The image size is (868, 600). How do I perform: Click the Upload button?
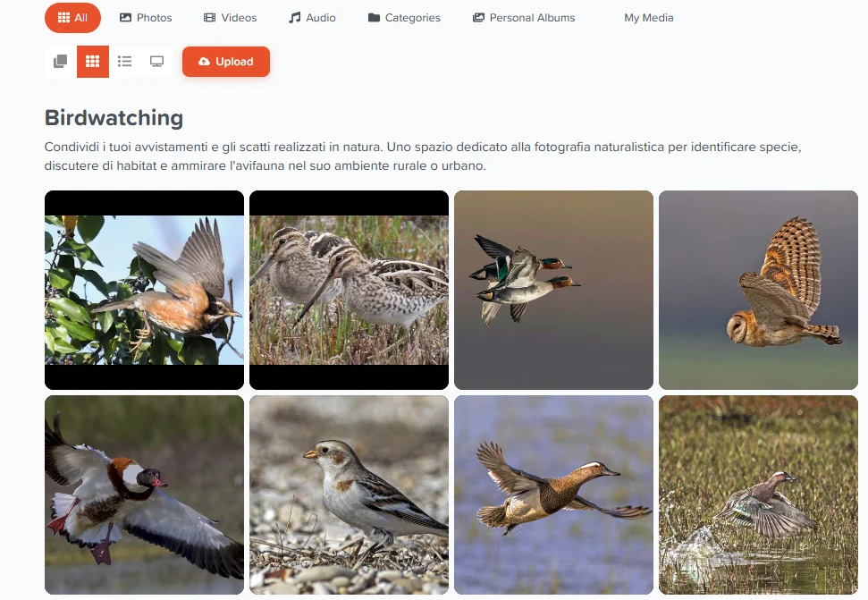pos(226,62)
